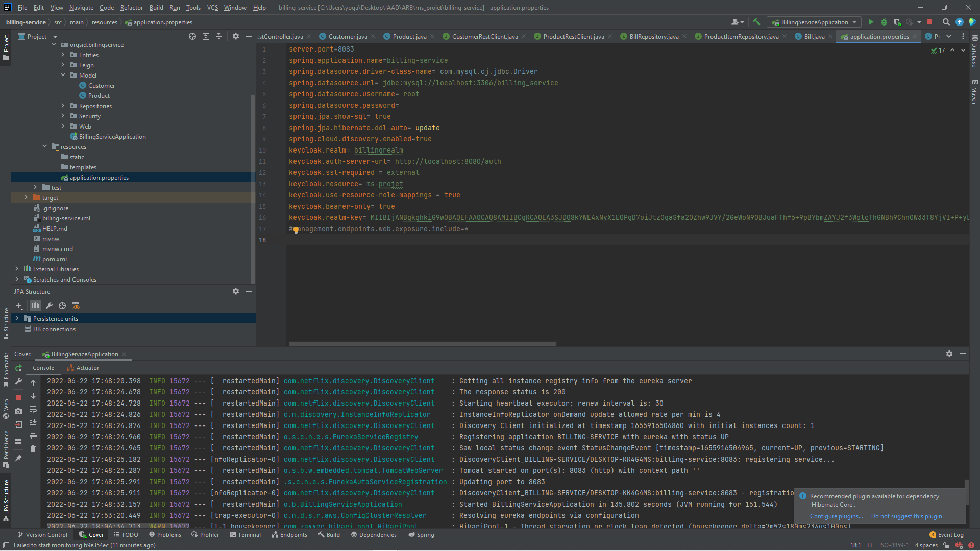Viewport: 980px width, 551px height.
Task: Click the Rerun application icon in run panel
Action: (18, 368)
